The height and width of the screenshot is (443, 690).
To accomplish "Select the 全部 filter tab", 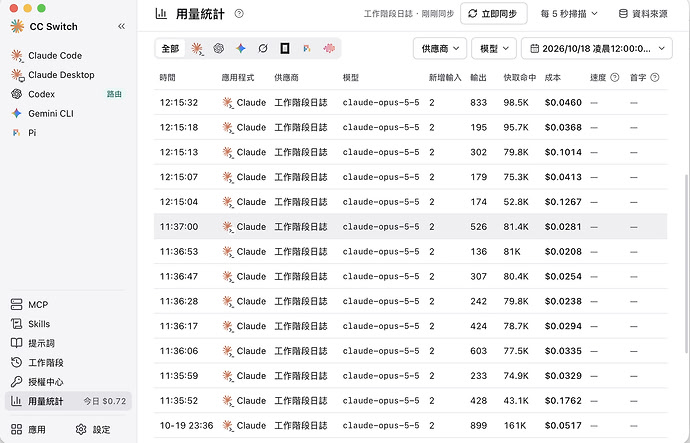I will (170, 48).
